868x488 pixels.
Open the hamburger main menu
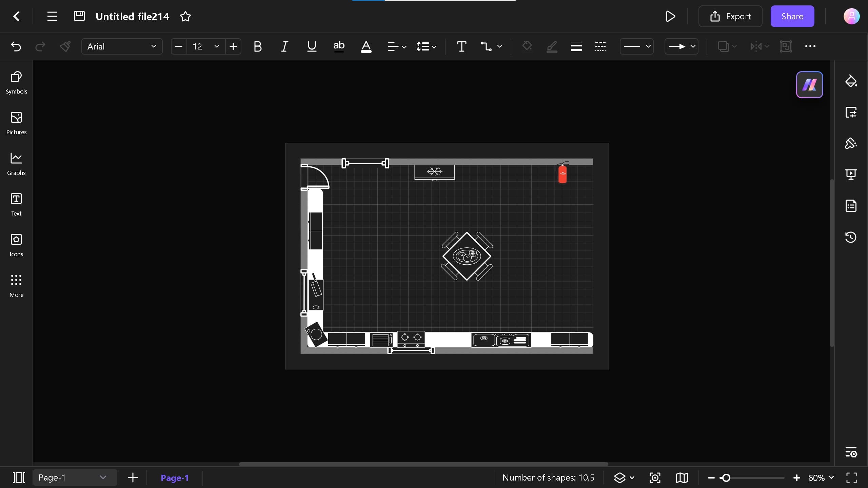point(52,16)
